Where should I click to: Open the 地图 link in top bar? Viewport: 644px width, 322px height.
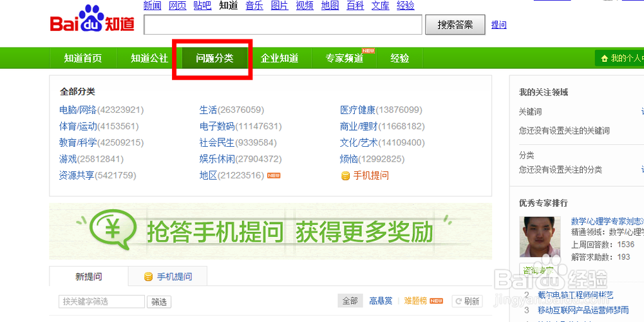coord(330,6)
